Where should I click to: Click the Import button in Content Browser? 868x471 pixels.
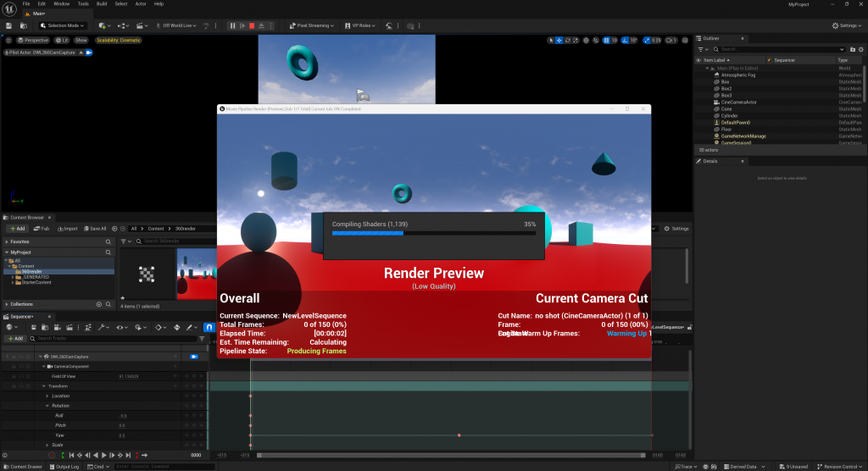[67, 229]
